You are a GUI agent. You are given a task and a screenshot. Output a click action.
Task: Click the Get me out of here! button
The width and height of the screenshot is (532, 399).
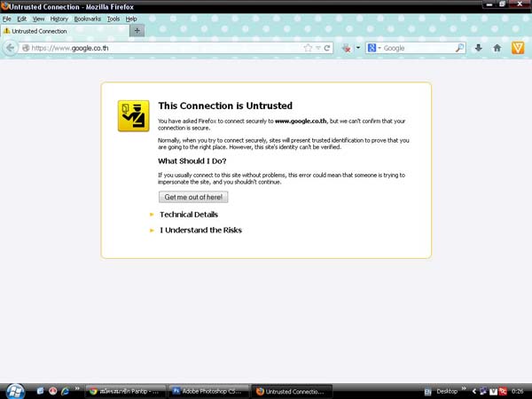pos(193,197)
